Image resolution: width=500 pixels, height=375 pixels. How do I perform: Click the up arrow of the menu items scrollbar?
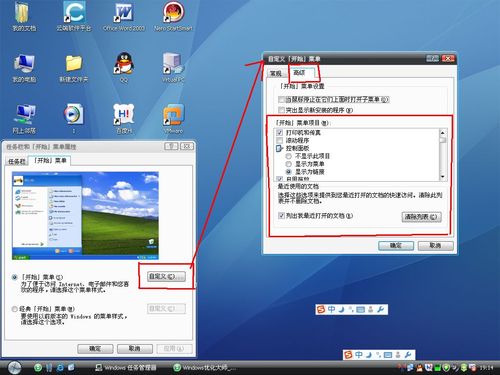(x=443, y=133)
